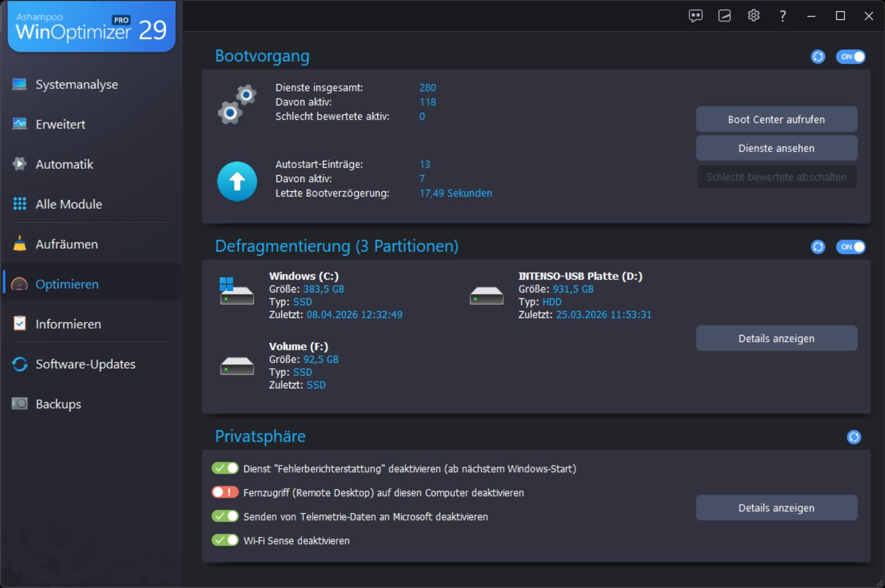Click date 08.04.2026 12:32:49

click(x=354, y=314)
